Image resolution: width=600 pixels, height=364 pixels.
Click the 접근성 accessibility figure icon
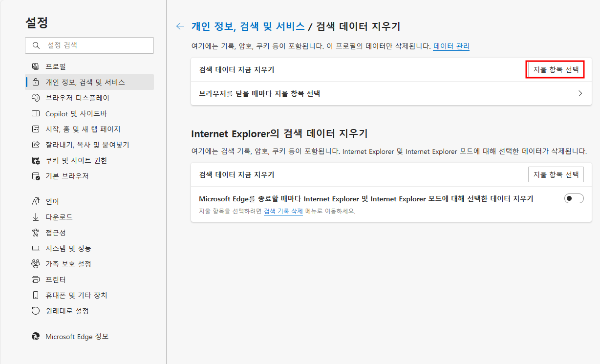pyautogui.click(x=35, y=233)
